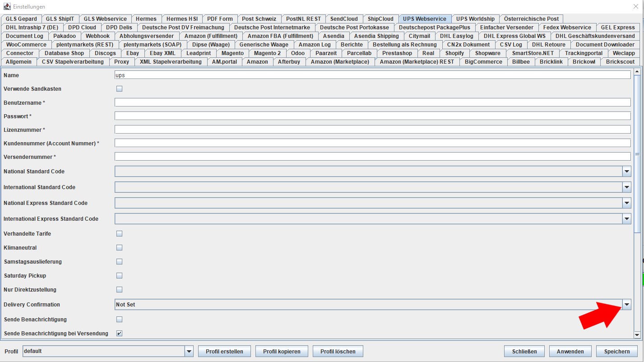The width and height of the screenshot is (644, 362).
Task: Click Profil löschen button
Action: [338, 351]
